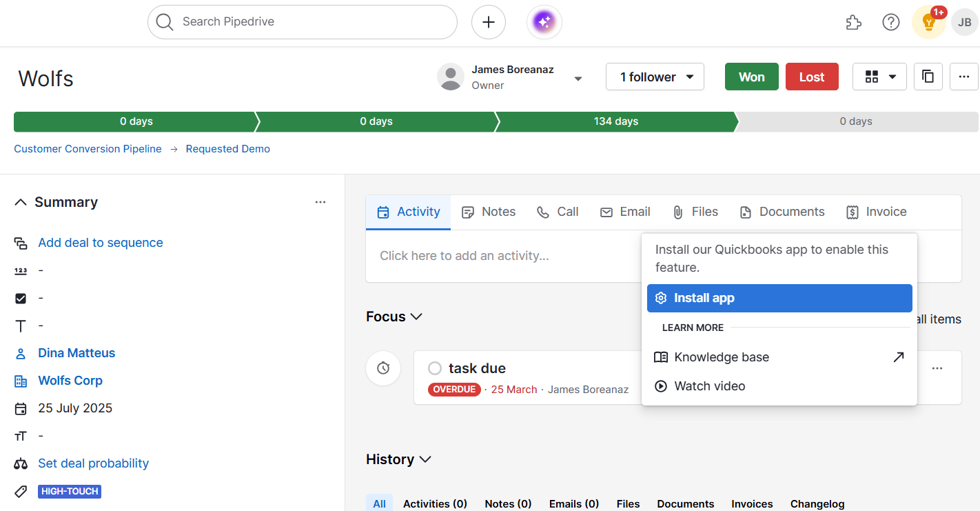
Task: Mark the deal as Lost
Action: (x=812, y=77)
